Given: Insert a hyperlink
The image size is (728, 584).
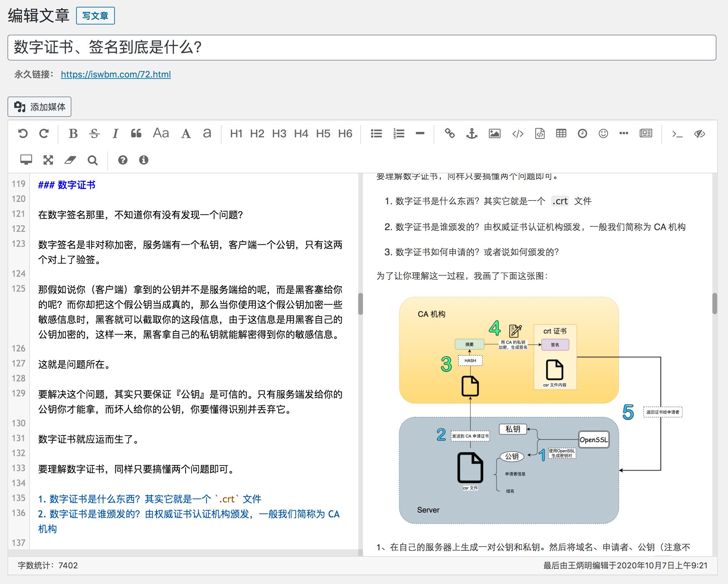Looking at the screenshot, I should (x=451, y=133).
